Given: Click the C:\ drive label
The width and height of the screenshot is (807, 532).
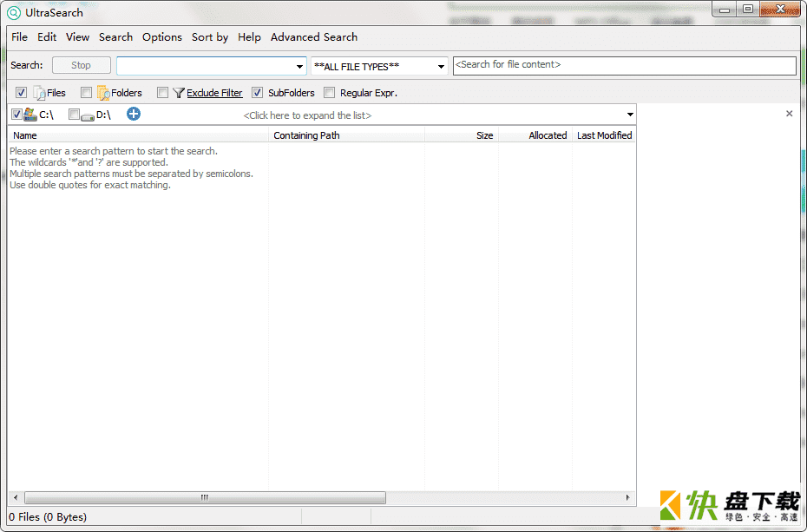Looking at the screenshot, I should click(x=46, y=115).
